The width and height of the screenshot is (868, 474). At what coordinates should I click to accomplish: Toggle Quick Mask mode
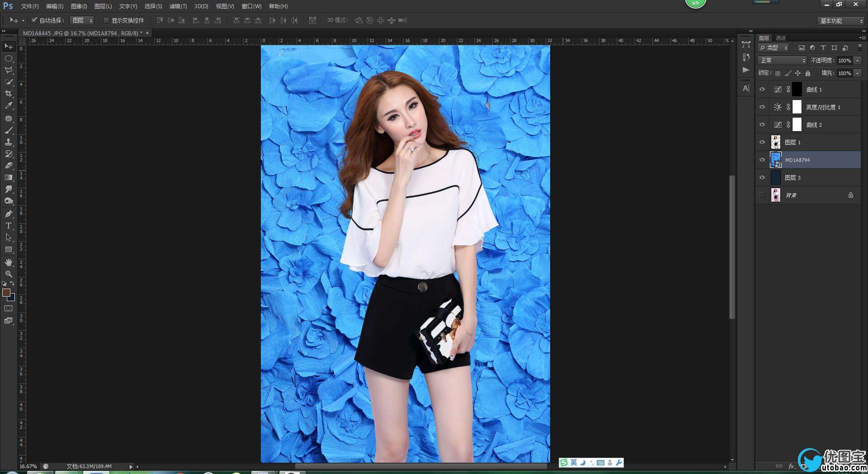click(8, 308)
